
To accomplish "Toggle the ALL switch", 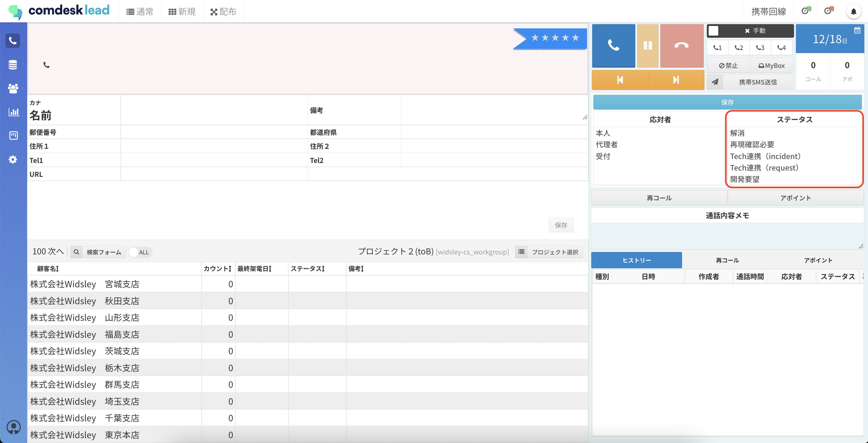I will (140, 252).
